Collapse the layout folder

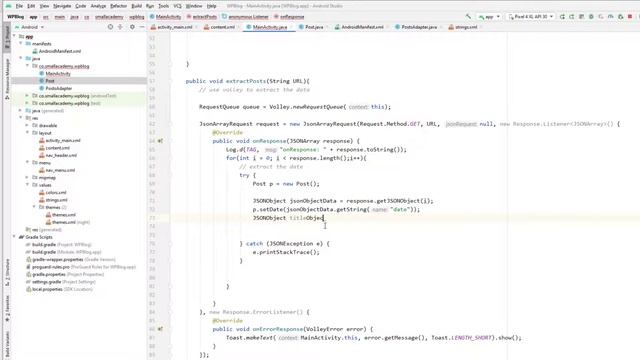[x=27, y=133]
